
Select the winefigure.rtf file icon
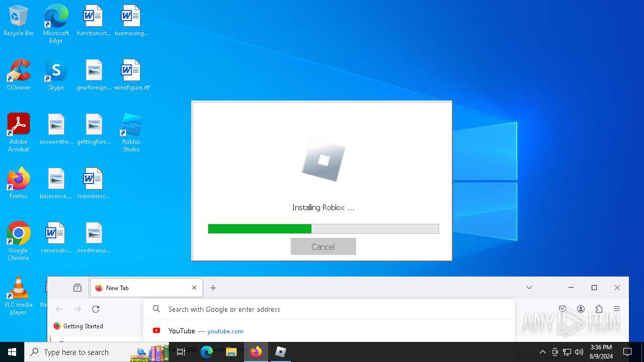131,75
